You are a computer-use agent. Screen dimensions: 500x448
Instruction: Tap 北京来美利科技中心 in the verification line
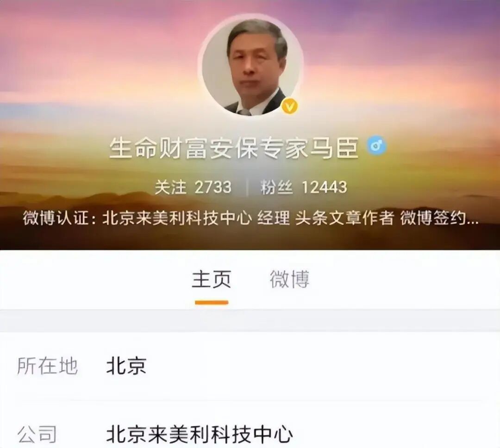pos(177,218)
